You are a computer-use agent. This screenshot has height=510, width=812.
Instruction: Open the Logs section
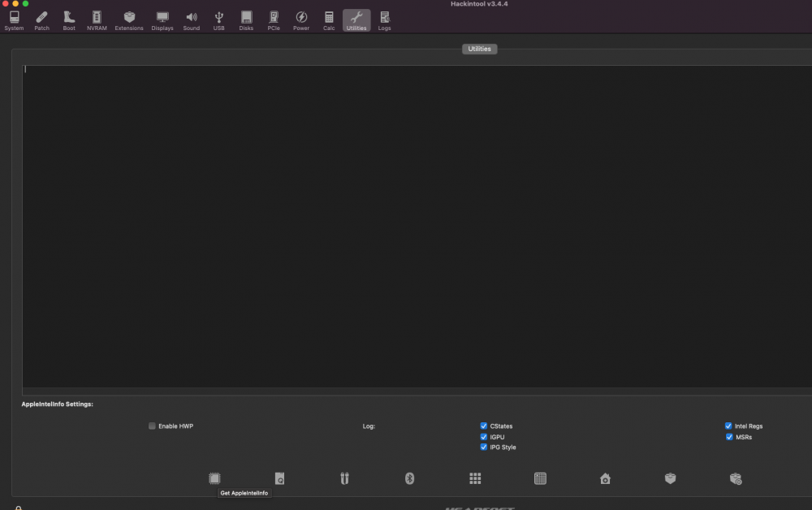[384, 21]
